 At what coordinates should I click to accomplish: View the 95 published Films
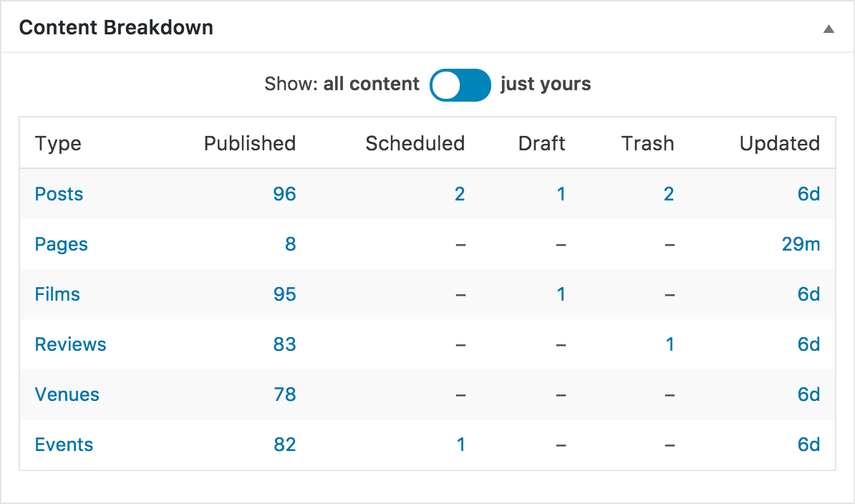[x=284, y=294]
